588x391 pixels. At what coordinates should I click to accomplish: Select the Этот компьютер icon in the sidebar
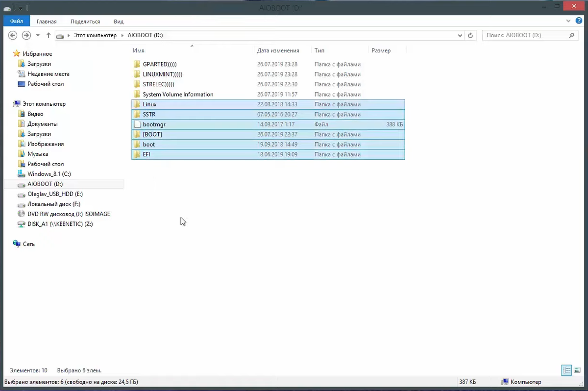(17, 104)
